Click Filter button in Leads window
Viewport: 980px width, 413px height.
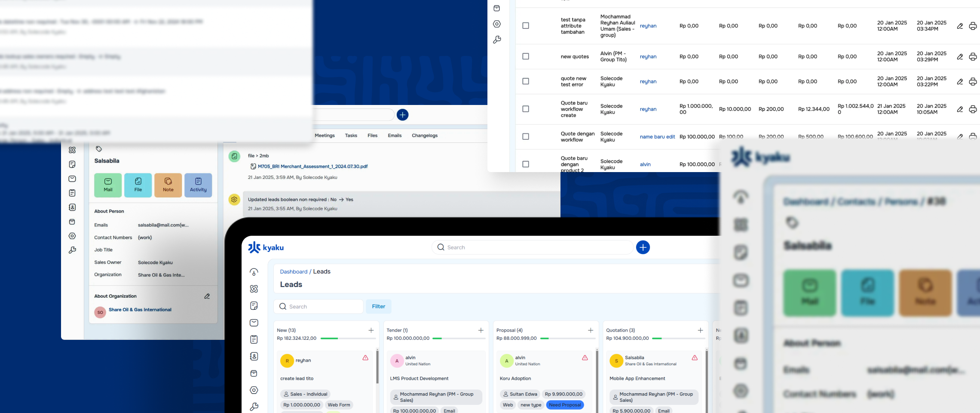(378, 306)
